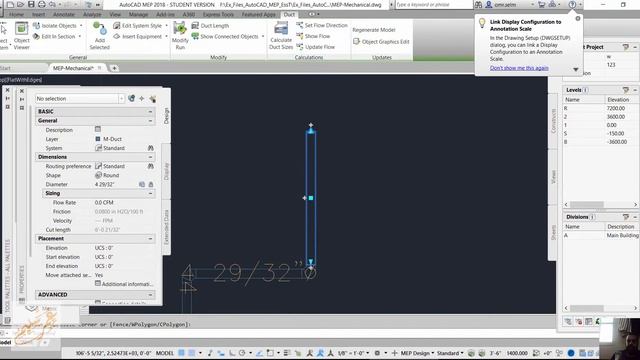Image resolution: width=640 pixels, height=360 pixels.
Task: Open the Display tab of Properties palette
Action: 166,171
